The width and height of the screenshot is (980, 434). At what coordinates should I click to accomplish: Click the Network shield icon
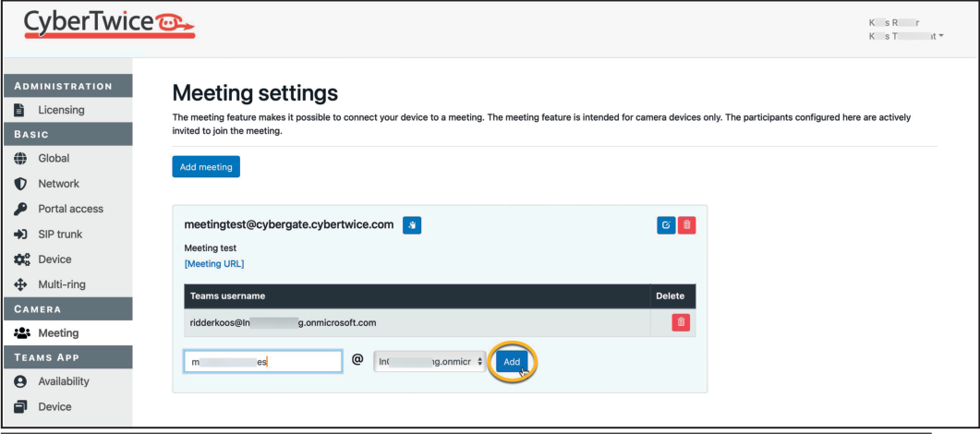20,184
